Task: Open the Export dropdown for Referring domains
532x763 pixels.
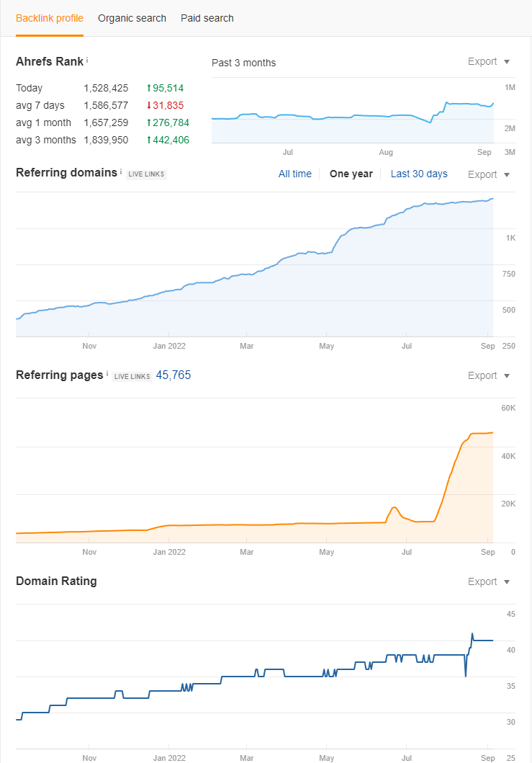Action: [x=488, y=174]
